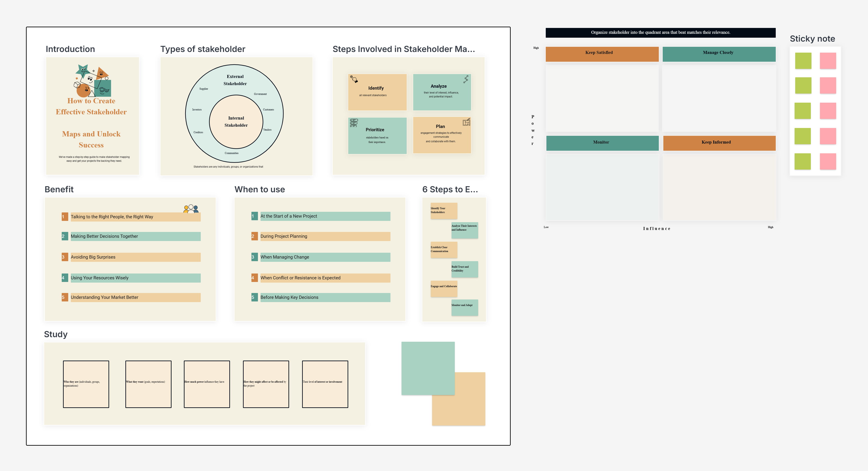This screenshot has width=868, height=471.
Task: Select the When to use section title
Action: coord(259,189)
